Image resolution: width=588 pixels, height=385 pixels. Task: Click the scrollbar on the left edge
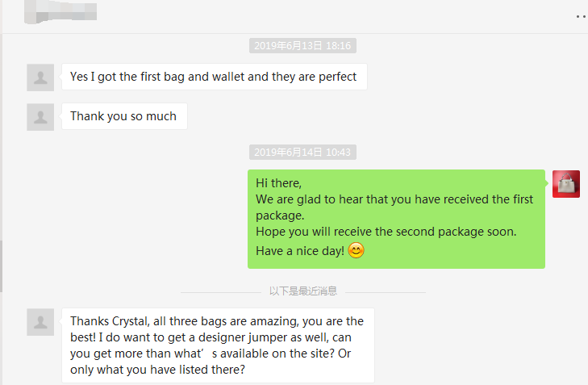[x=2, y=266]
